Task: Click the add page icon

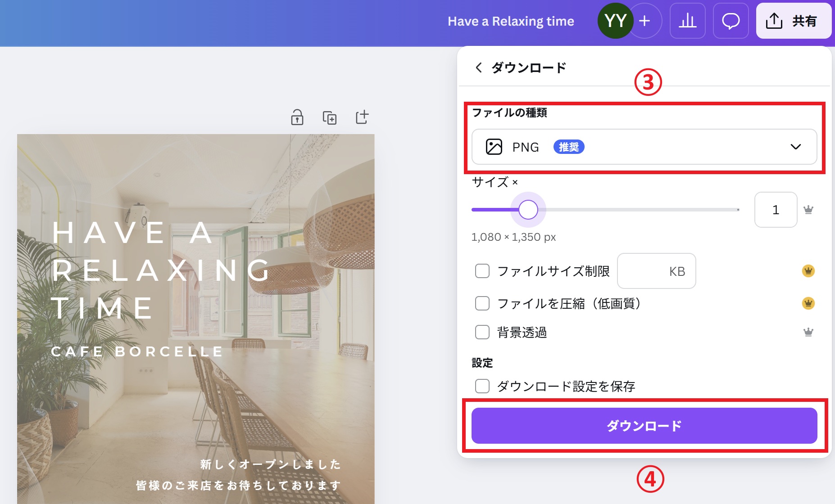Action: [x=362, y=117]
